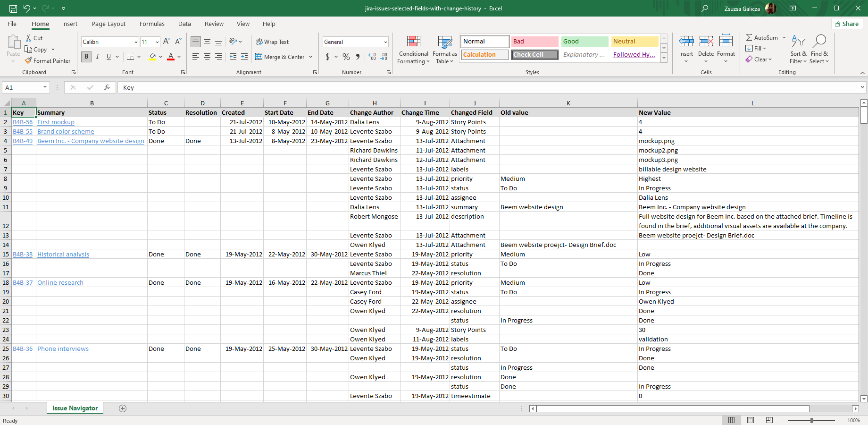Click in the formula bar showing Key
Screen dimensions: 868x425
click(x=491, y=87)
